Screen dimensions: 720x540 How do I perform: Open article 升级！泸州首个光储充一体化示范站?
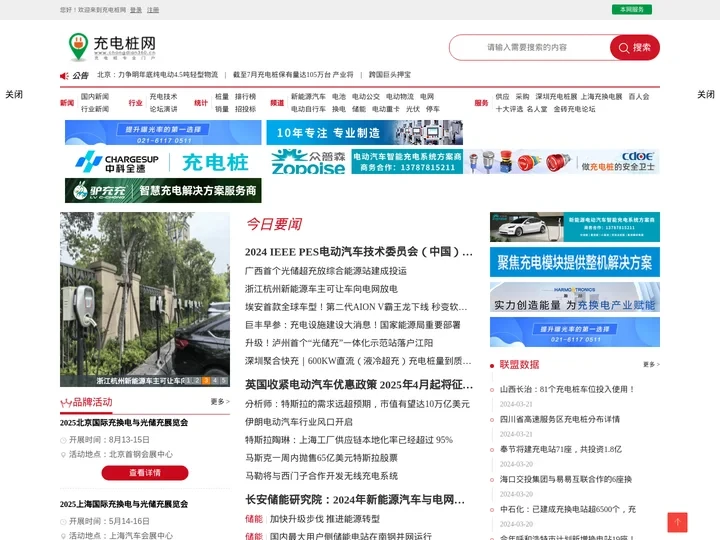(x=338, y=343)
